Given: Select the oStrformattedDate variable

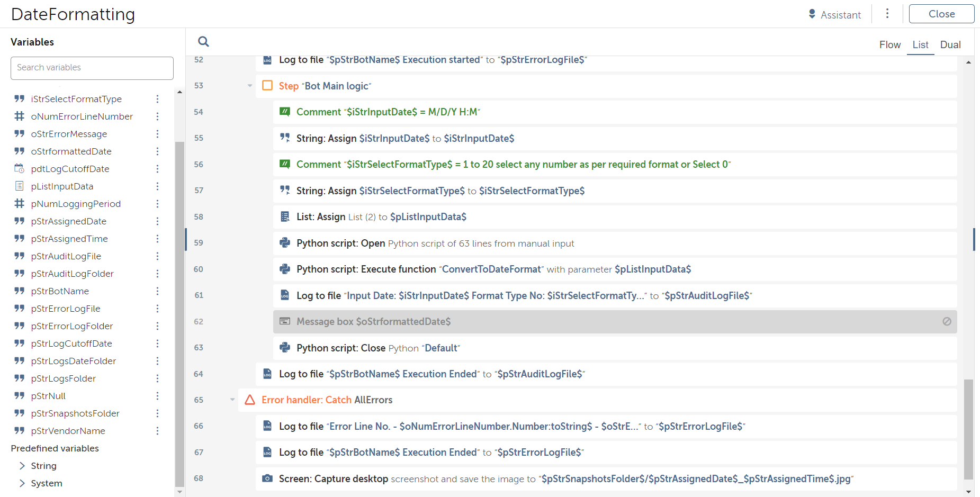Looking at the screenshot, I should point(71,151).
